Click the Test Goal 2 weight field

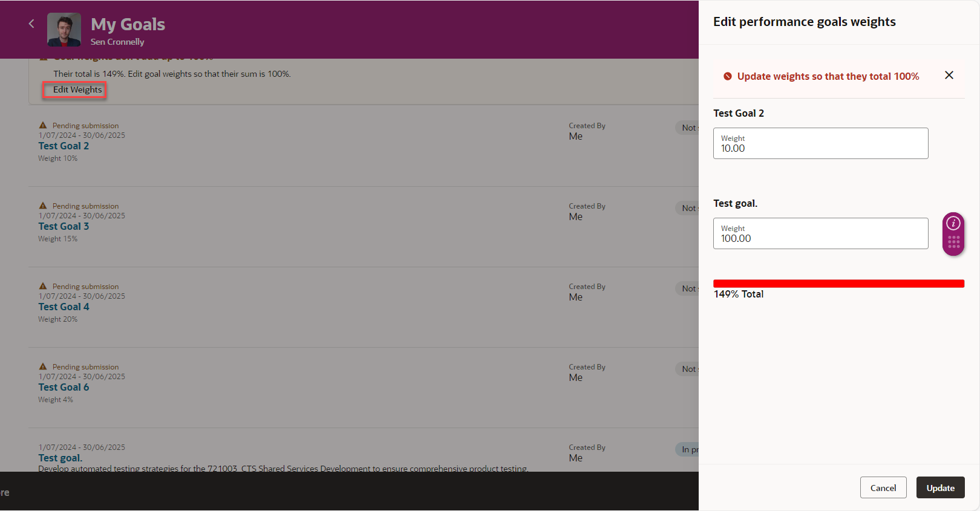coord(820,143)
